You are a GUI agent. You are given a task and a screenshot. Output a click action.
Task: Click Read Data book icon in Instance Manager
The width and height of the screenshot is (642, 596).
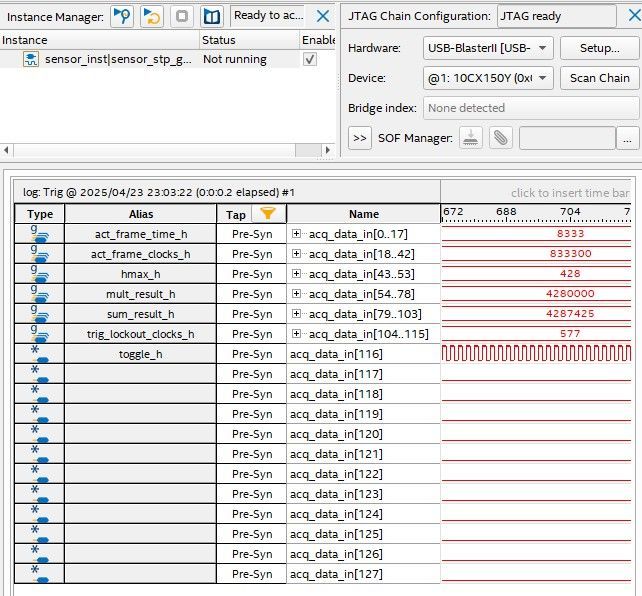(212, 16)
